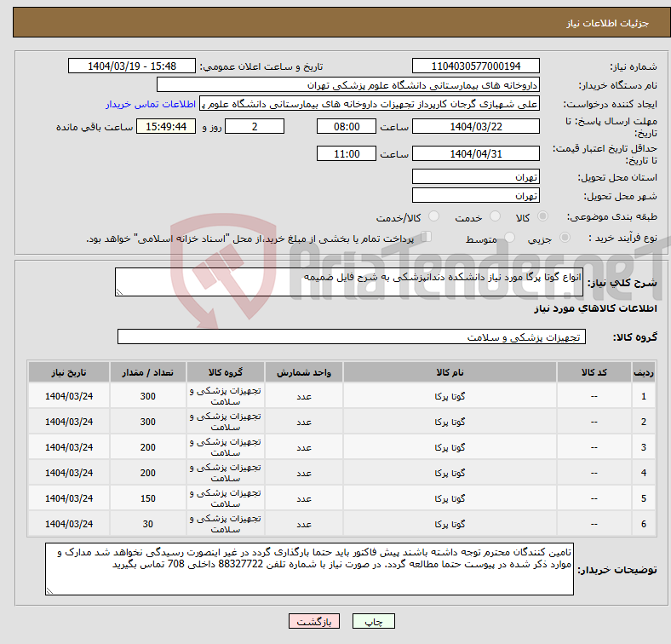The height and width of the screenshot is (644, 671).
Task: Click resize handle of buyer notes textarea
Action: tap(49, 591)
